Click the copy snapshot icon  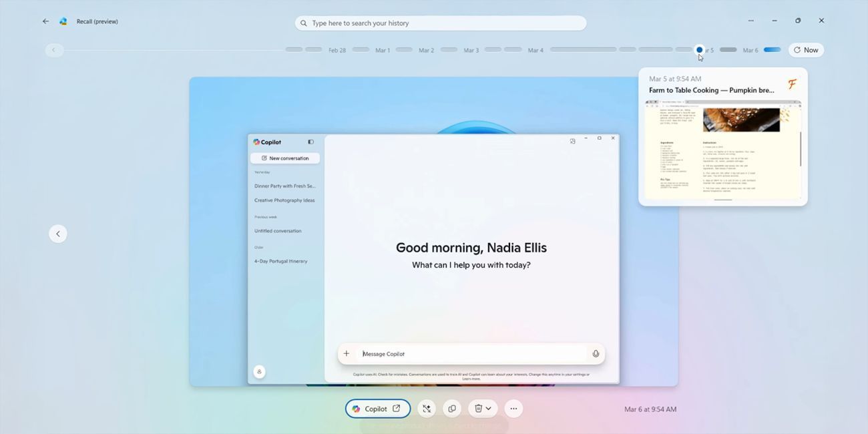coord(452,409)
